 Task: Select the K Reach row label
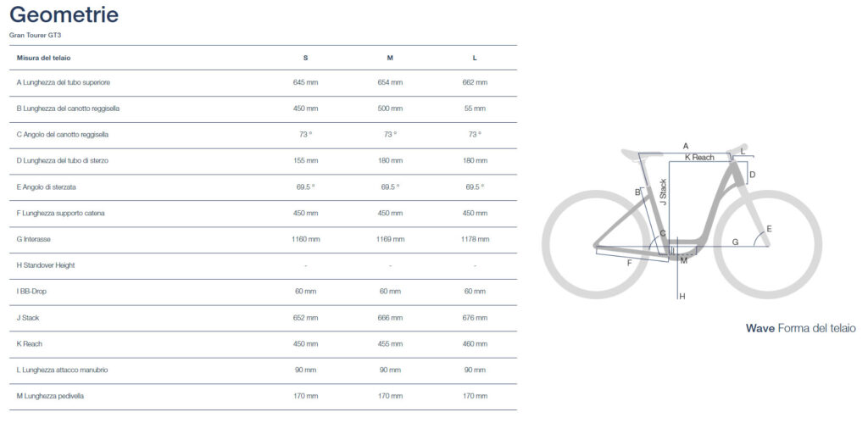coord(30,344)
